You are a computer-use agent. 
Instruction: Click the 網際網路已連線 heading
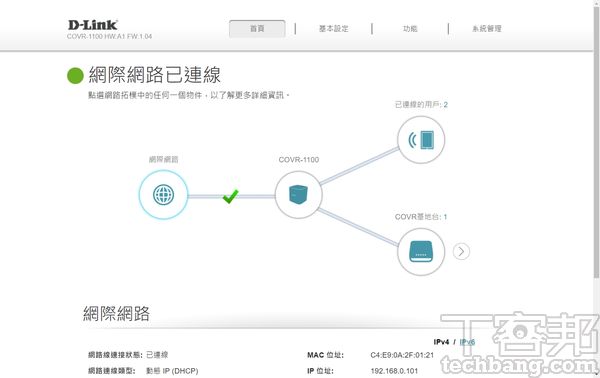(x=155, y=75)
